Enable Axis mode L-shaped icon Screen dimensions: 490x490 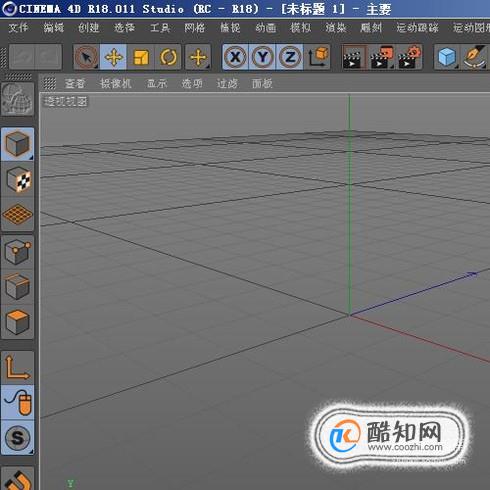click(x=18, y=367)
